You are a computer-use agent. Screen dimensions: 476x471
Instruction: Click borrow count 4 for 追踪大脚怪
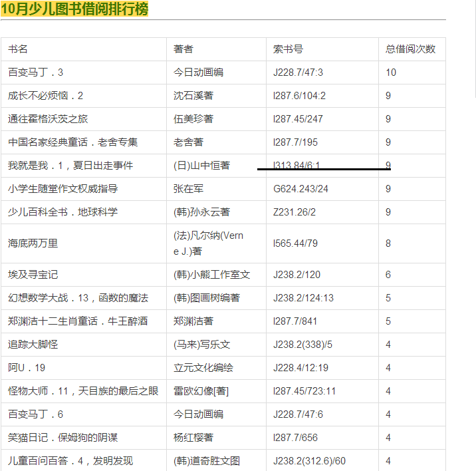pyautogui.click(x=388, y=345)
